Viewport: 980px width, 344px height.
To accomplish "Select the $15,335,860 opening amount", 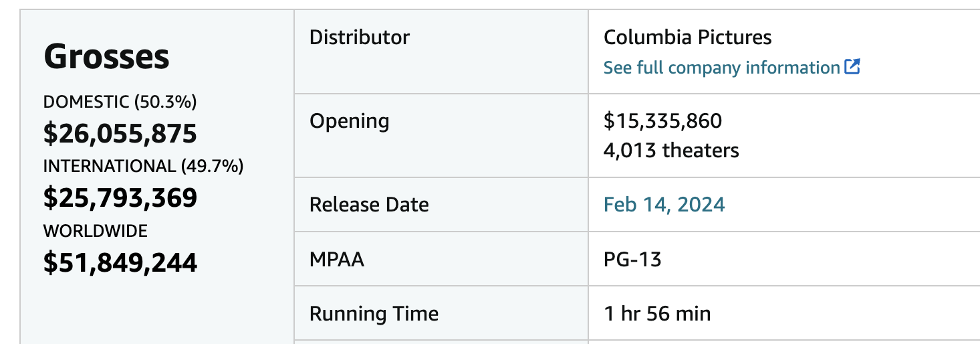I will [662, 121].
